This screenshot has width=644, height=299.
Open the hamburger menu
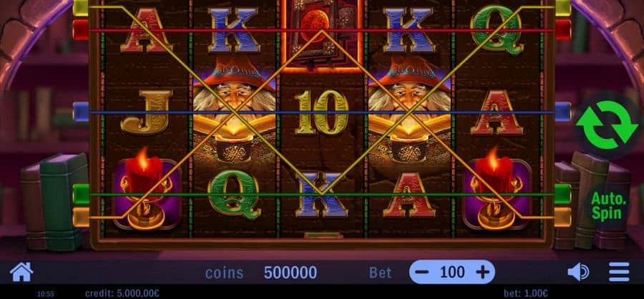tap(619, 272)
